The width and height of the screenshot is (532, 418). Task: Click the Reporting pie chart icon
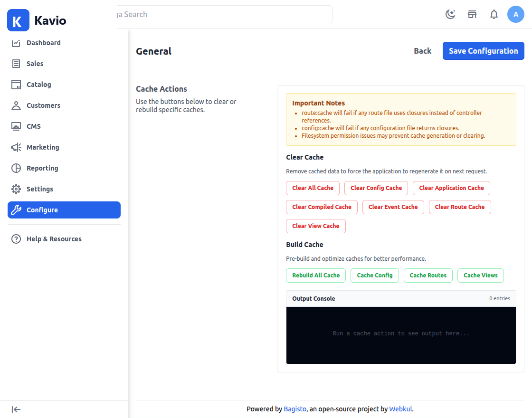pos(16,168)
